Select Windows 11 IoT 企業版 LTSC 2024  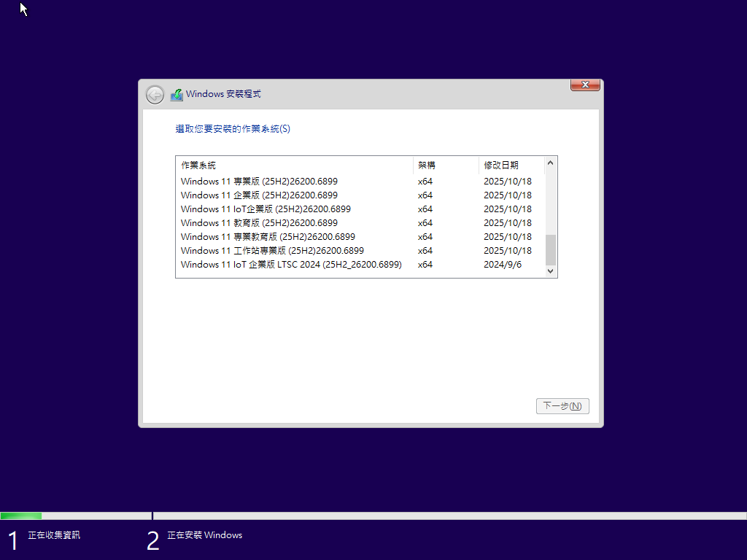point(290,264)
